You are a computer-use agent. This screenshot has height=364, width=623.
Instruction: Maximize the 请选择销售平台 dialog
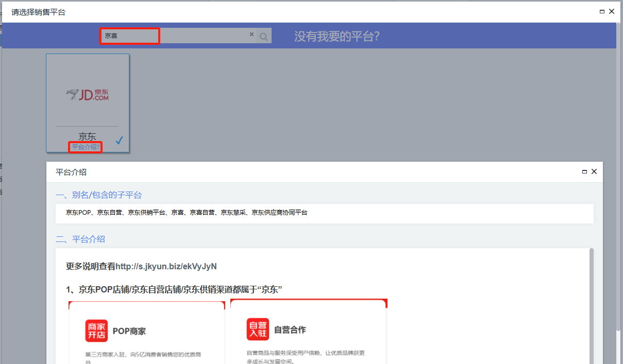tap(602, 11)
